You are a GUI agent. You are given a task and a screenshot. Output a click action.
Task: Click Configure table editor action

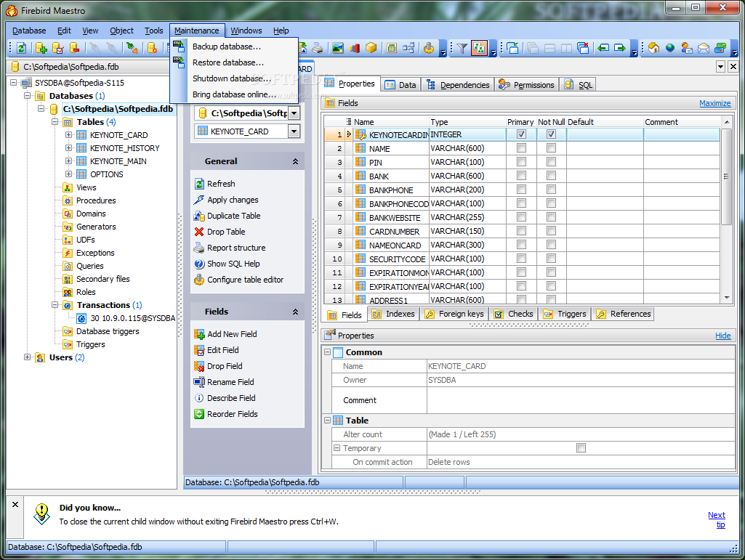tap(239, 280)
